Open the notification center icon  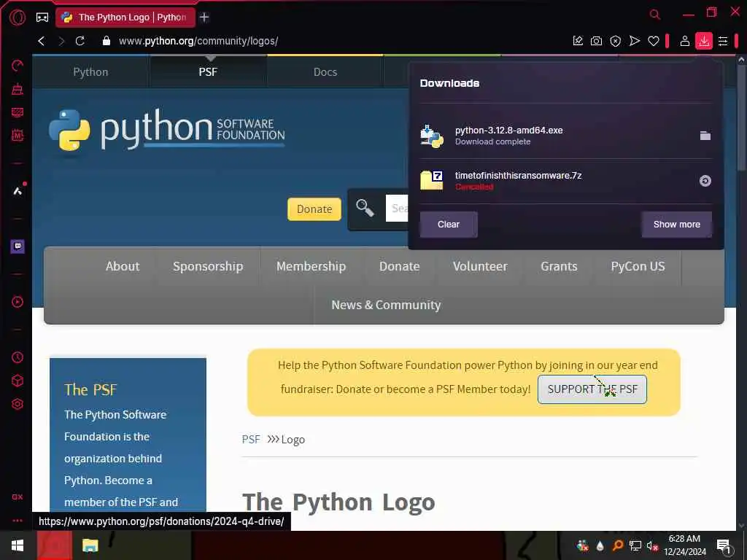tap(724, 545)
